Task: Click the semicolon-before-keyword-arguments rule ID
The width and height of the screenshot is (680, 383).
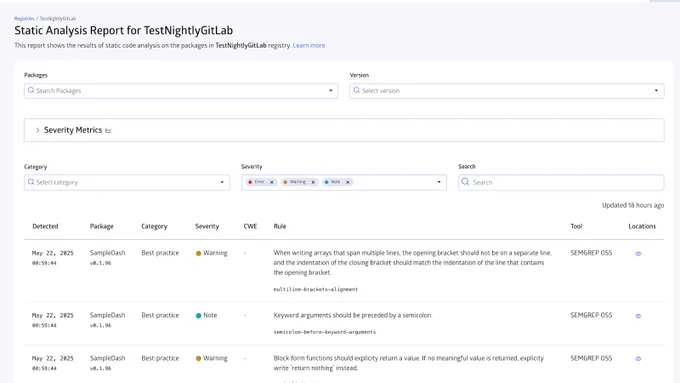Action: 324,332
